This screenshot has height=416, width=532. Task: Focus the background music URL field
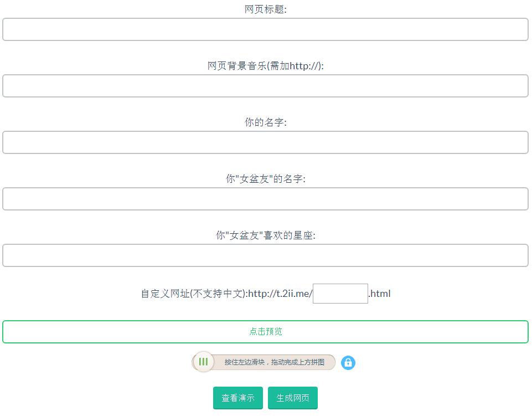click(x=265, y=86)
